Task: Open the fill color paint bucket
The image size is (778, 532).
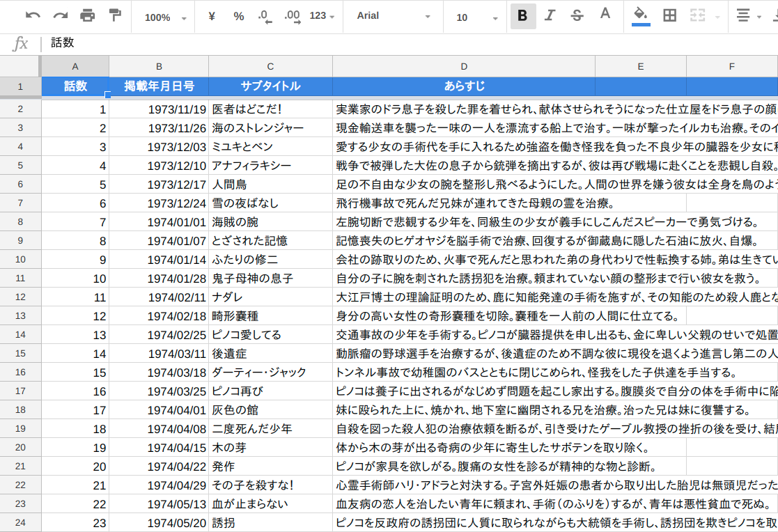Action: pyautogui.click(x=641, y=16)
